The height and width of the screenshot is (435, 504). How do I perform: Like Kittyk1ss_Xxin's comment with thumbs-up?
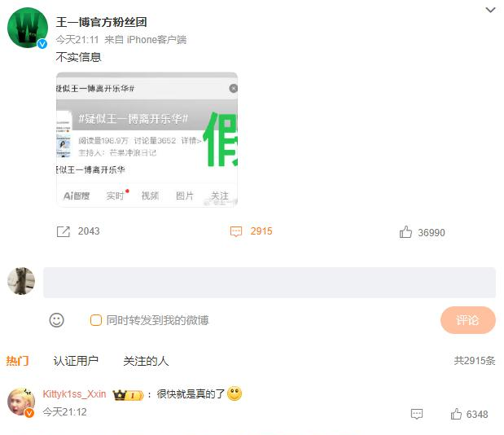coord(456,414)
